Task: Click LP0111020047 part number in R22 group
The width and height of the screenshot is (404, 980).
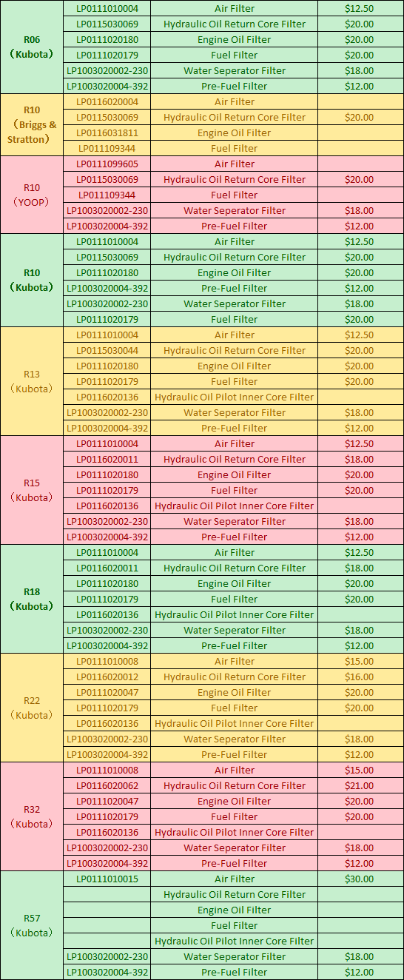Action: (107, 693)
